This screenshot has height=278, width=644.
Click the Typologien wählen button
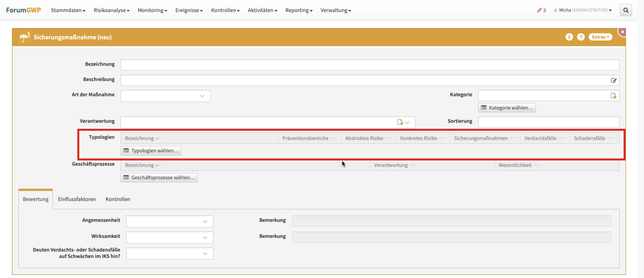(151, 151)
